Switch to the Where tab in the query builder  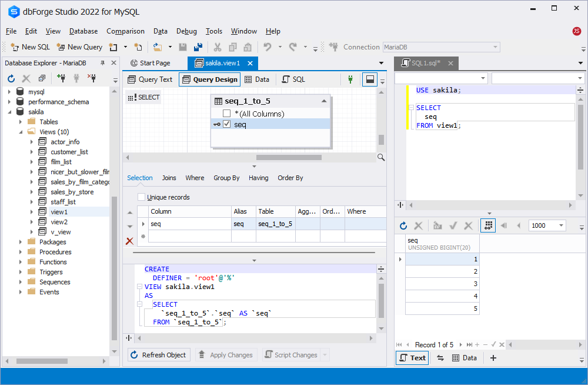195,177
